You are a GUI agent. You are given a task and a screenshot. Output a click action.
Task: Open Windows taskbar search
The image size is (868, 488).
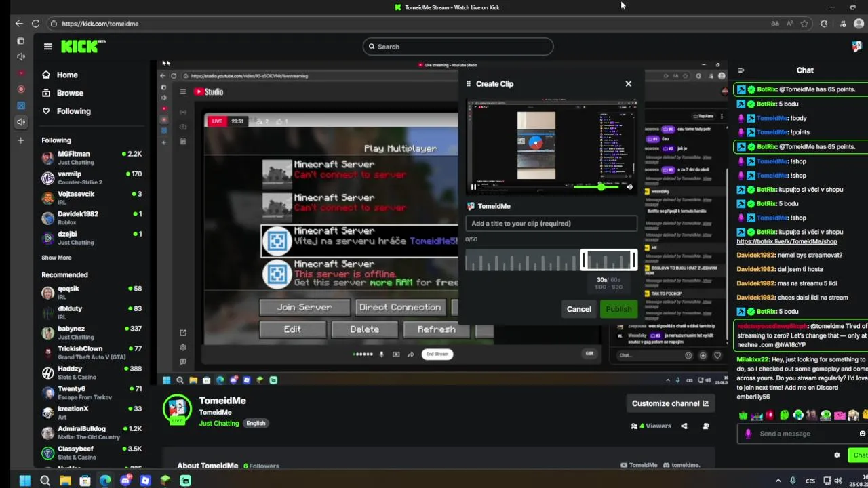(x=45, y=481)
